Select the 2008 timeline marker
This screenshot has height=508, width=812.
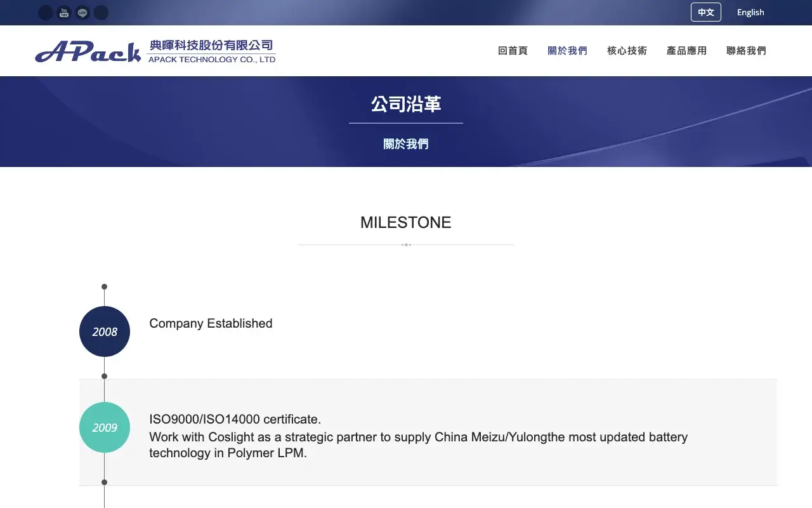coord(105,331)
